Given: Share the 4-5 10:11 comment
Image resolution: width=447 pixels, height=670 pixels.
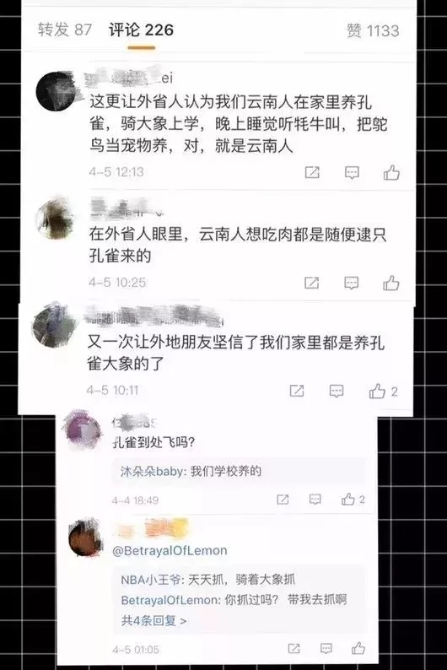Looking at the screenshot, I should (297, 391).
